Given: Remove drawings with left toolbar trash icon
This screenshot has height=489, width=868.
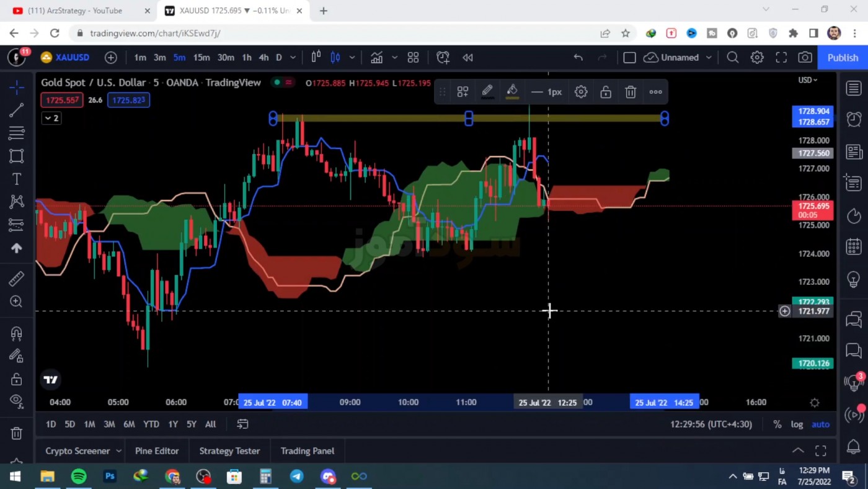Looking at the screenshot, I should 17,433.
